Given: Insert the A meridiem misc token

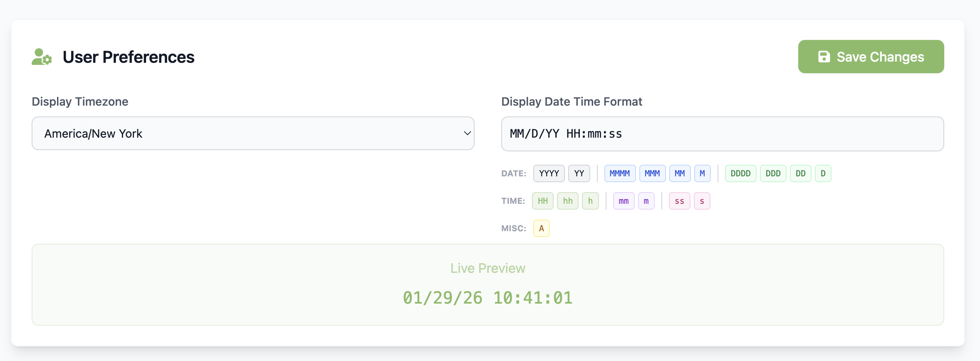Looking at the screenshot, I should pos(541,228).
